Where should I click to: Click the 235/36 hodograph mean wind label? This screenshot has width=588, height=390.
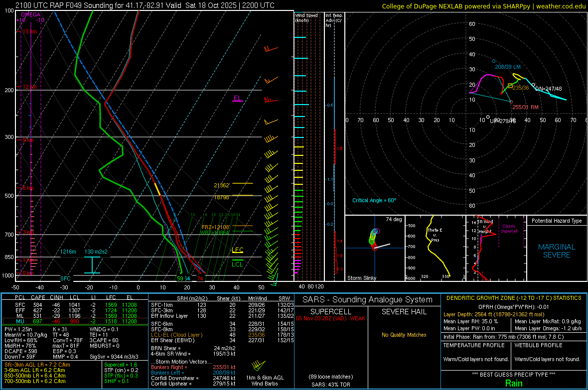(521, 88)
